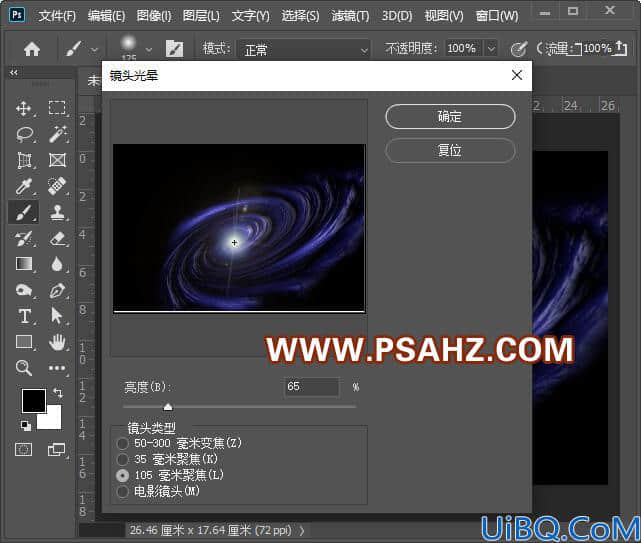
Task: Select the Rectangle shape tool
Action: (24, 342)
